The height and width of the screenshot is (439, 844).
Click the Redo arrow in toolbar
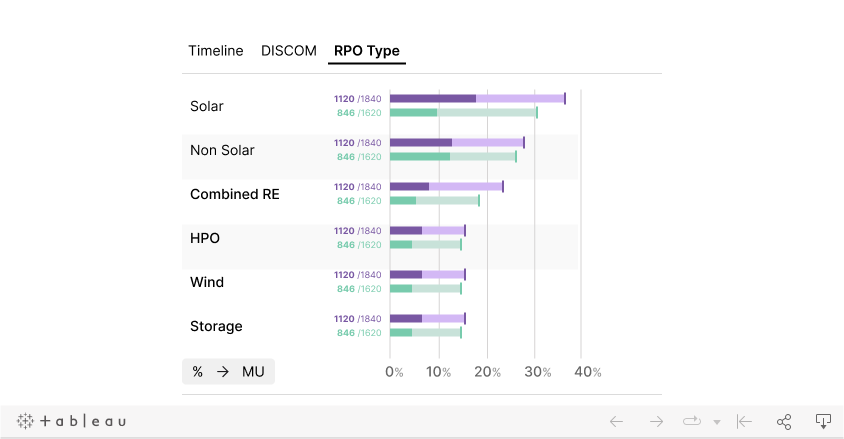pos(656,421)
